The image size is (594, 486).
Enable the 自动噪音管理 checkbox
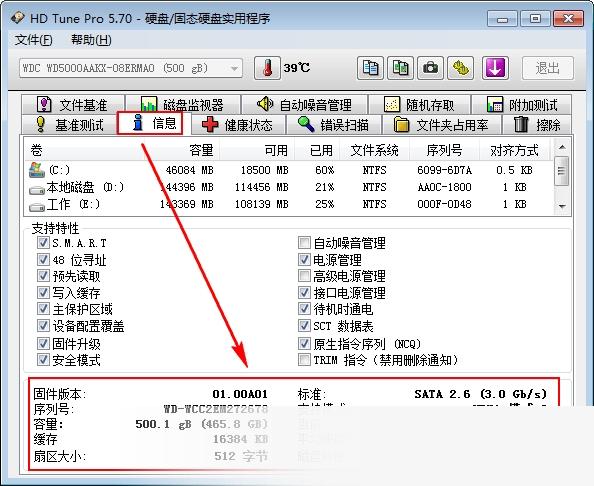click(x=304, y=242)
